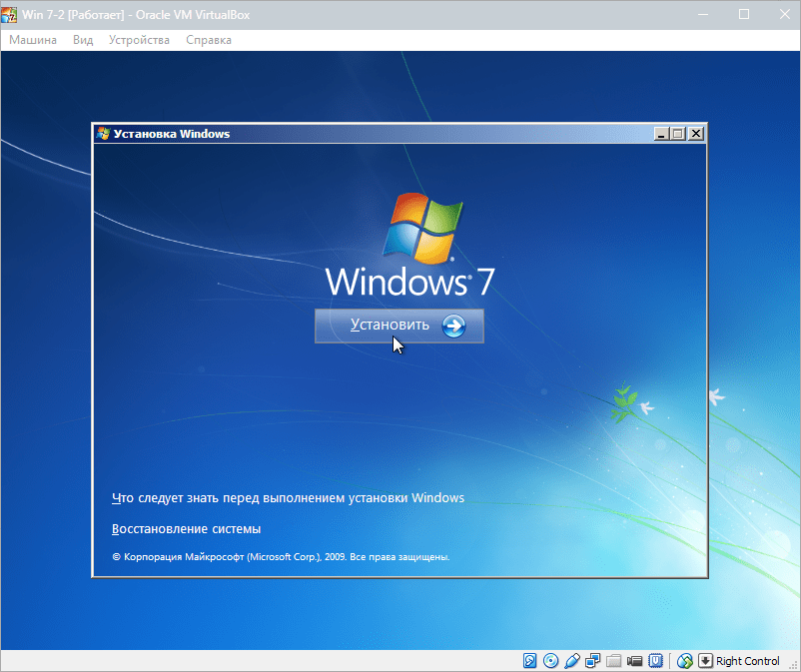Image resolution: width=801 pixels, height=672 pixels.
Task: Close the Установка Windows dialog
Action: pos(695,134)
